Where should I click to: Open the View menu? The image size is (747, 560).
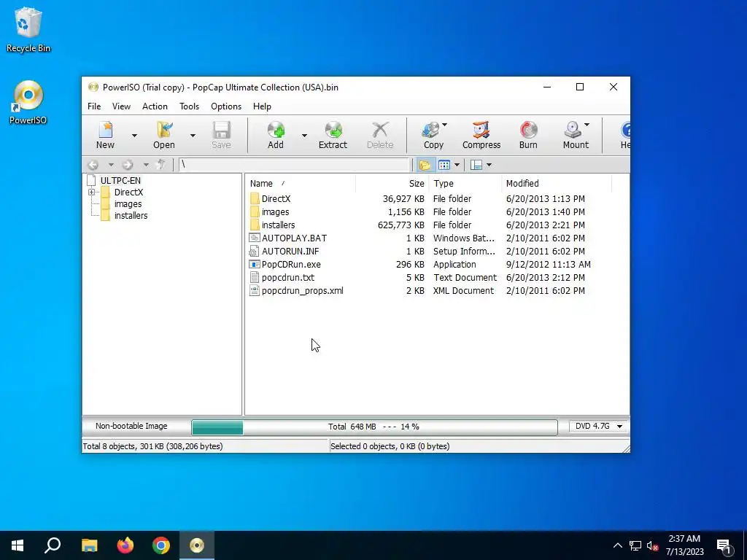121,106
